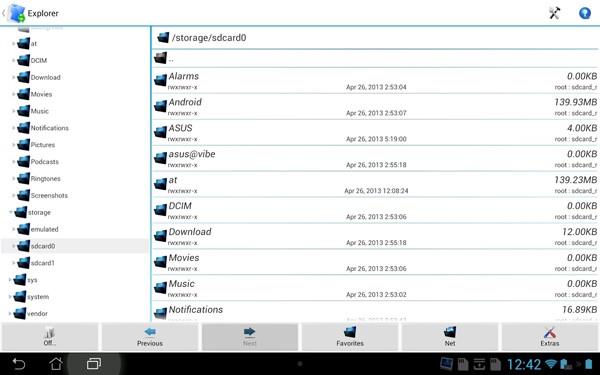Open the Download folder in file list

(375, 236)
